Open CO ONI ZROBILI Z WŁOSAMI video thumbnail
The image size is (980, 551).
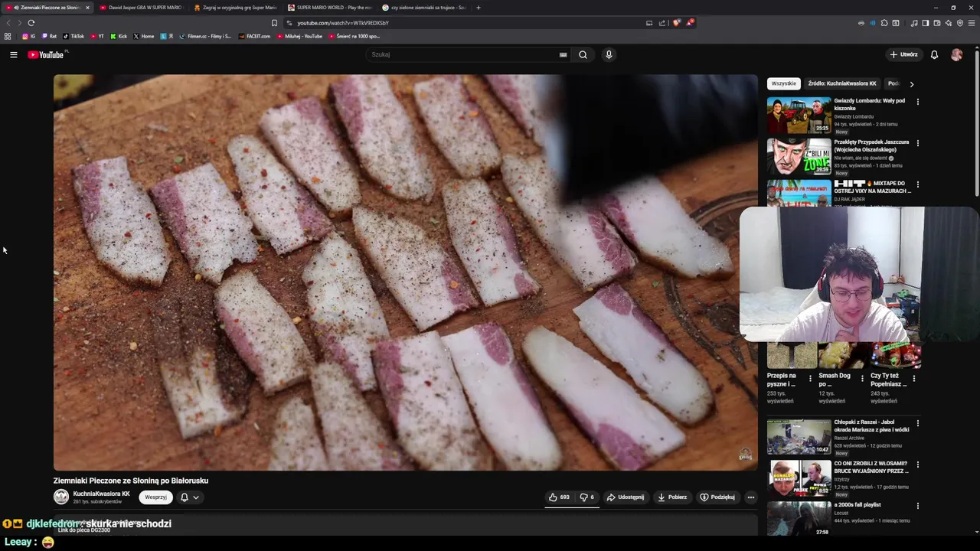[x=799, y=478]
